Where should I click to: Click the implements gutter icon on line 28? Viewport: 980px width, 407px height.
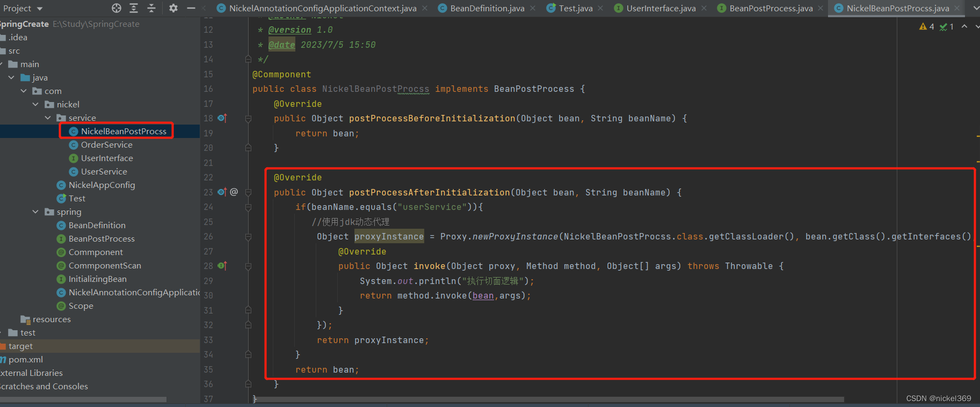[222, 266]
